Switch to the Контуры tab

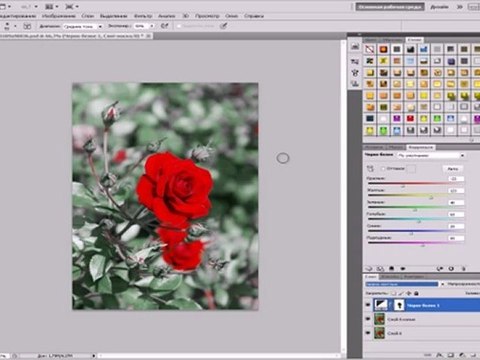414,277
